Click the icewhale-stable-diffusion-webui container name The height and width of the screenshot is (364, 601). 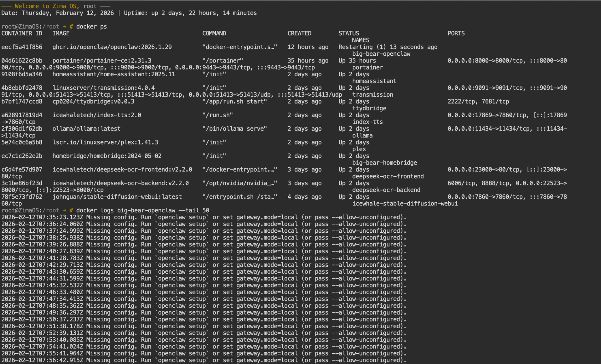pos(405,204)
